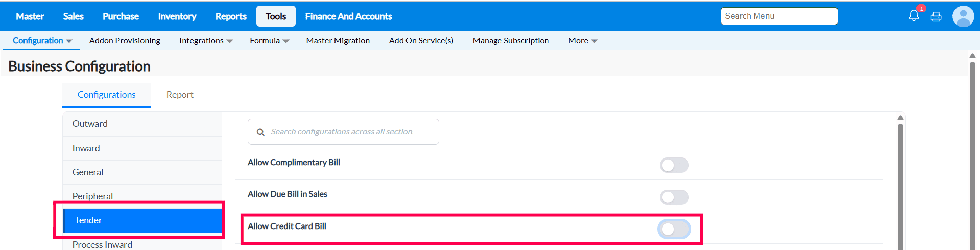Click the Search Menu input field
This screenshot has width=980, height=250.
click(779, 16)
